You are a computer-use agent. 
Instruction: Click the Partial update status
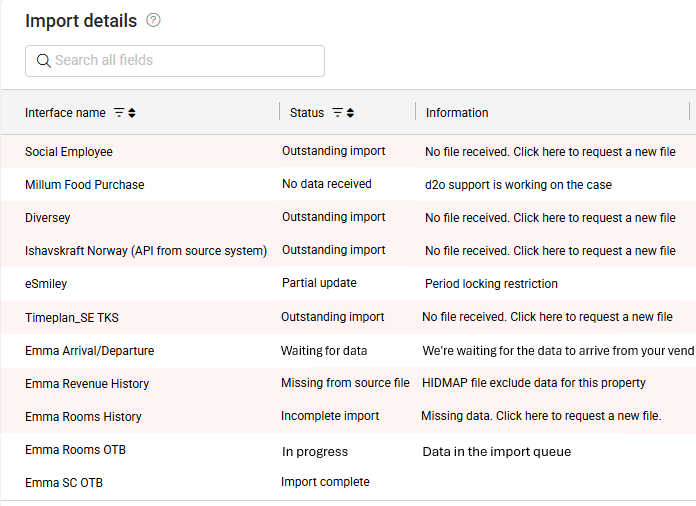point(319,283)
